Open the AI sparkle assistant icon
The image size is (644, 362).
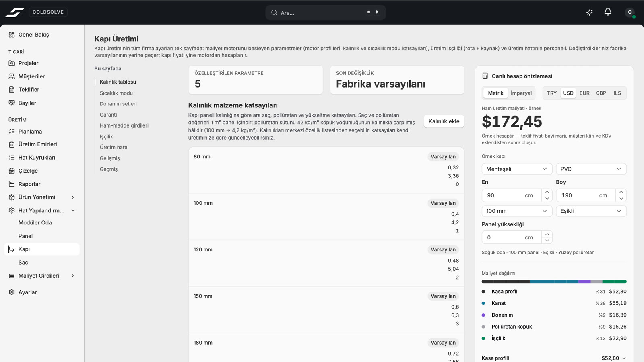pos(589,12)
